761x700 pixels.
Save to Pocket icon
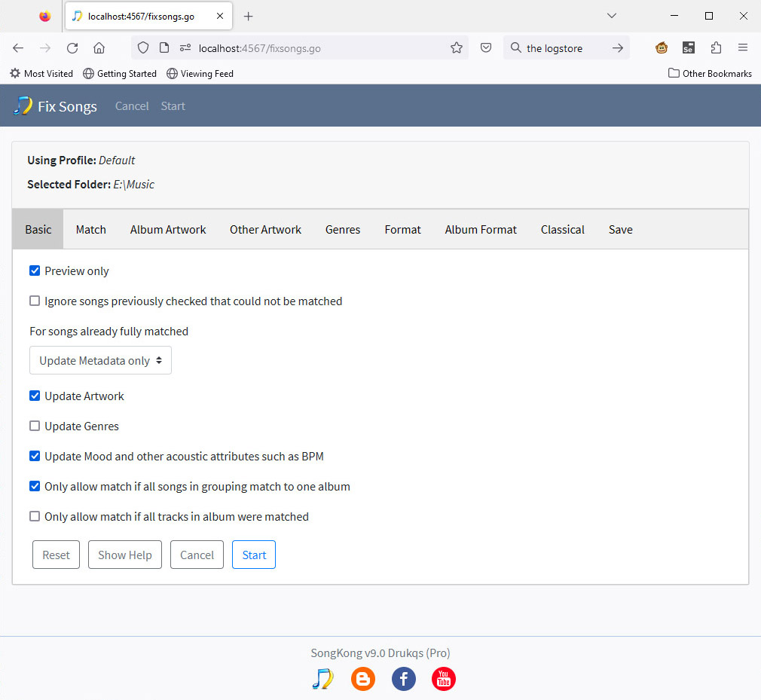click(486, 47)
